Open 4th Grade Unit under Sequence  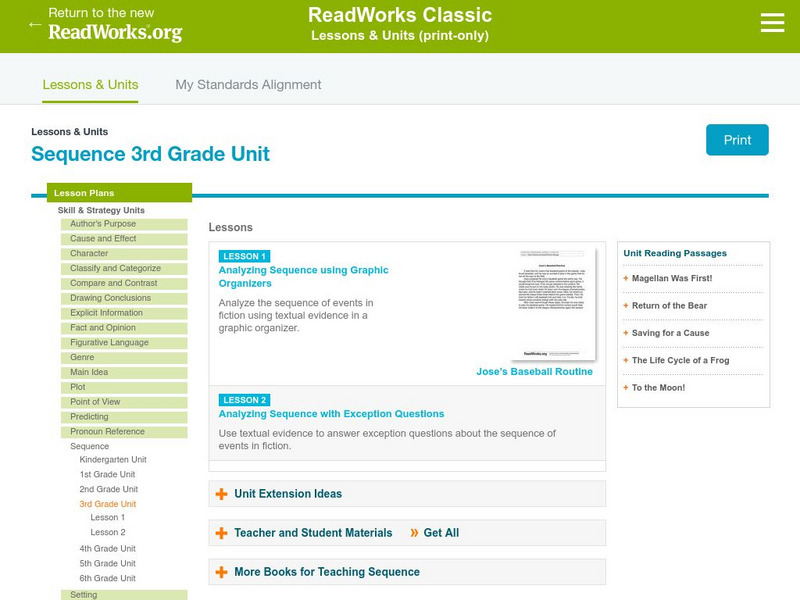[108, 548]
